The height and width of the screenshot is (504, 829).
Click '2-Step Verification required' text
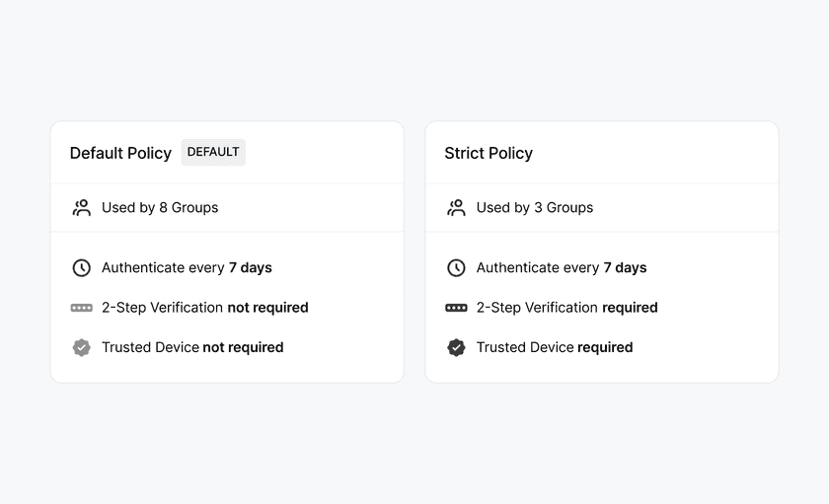pos(566,308)
